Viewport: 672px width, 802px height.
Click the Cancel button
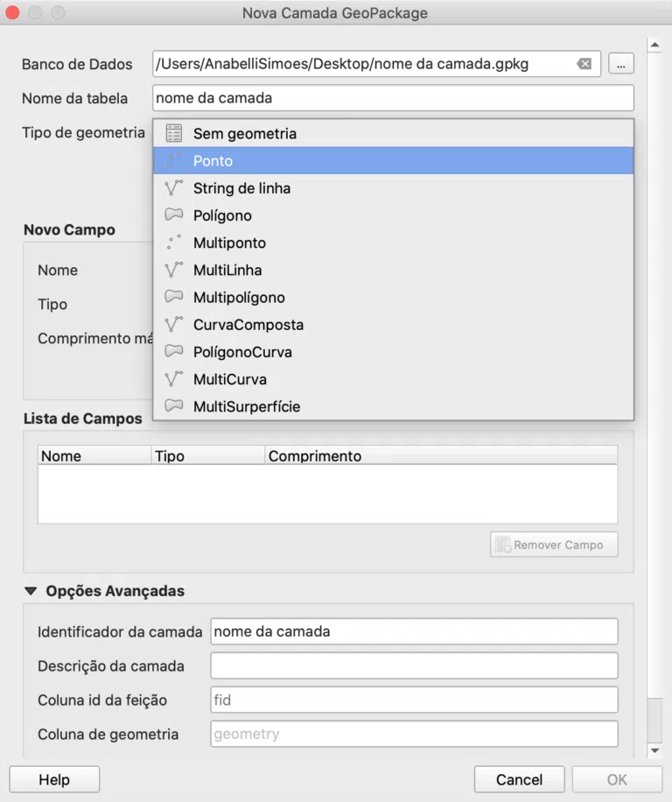[519, 779]
